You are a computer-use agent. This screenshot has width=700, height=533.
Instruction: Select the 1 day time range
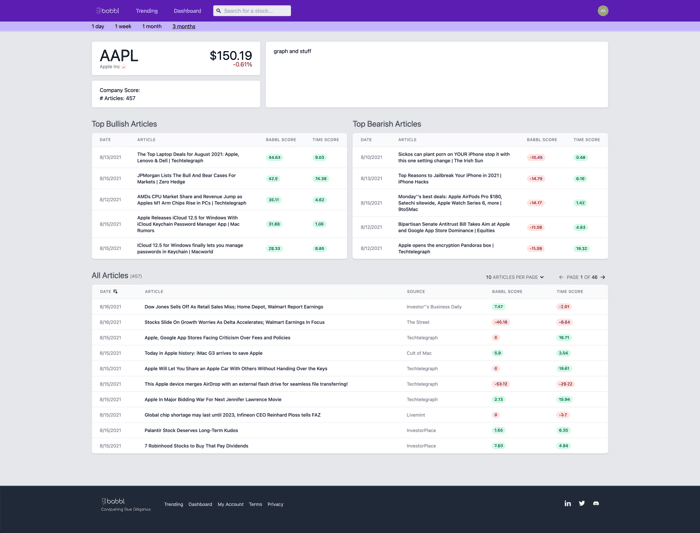[x=98, y=26]
